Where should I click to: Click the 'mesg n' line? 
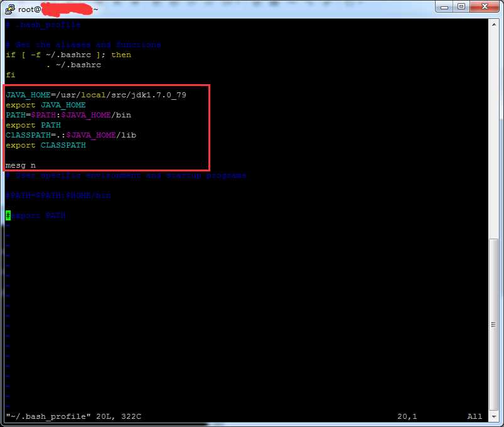21,166
